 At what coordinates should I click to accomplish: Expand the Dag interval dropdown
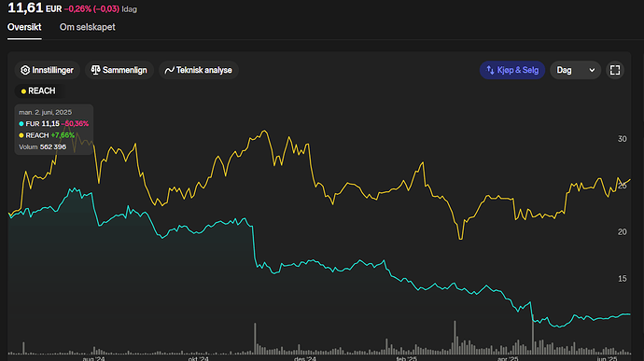pyautogui.click(x=576, y=70)
